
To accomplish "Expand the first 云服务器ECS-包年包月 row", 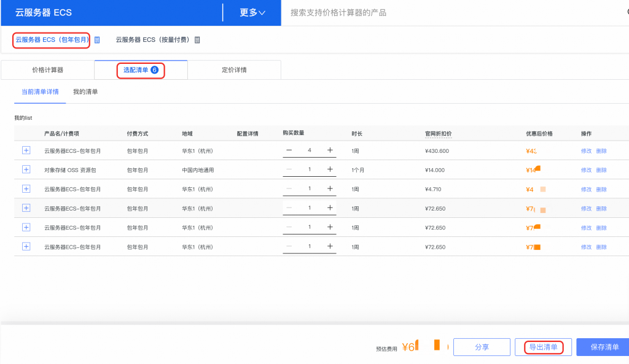I will 26,150.
